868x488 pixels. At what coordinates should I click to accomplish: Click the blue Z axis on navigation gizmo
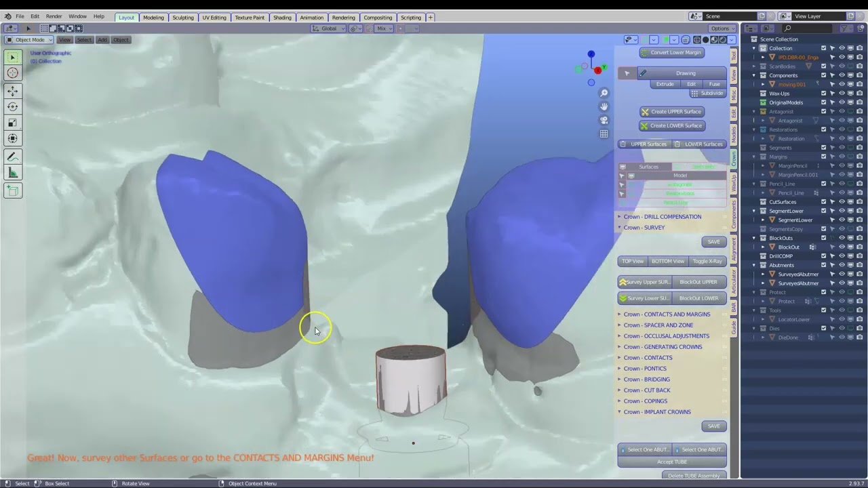[591, 54]
